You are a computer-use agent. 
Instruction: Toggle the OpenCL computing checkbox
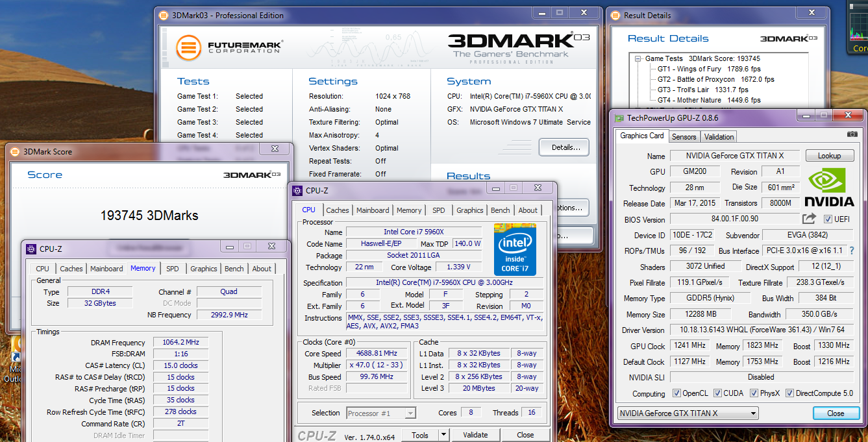(677, 393)
